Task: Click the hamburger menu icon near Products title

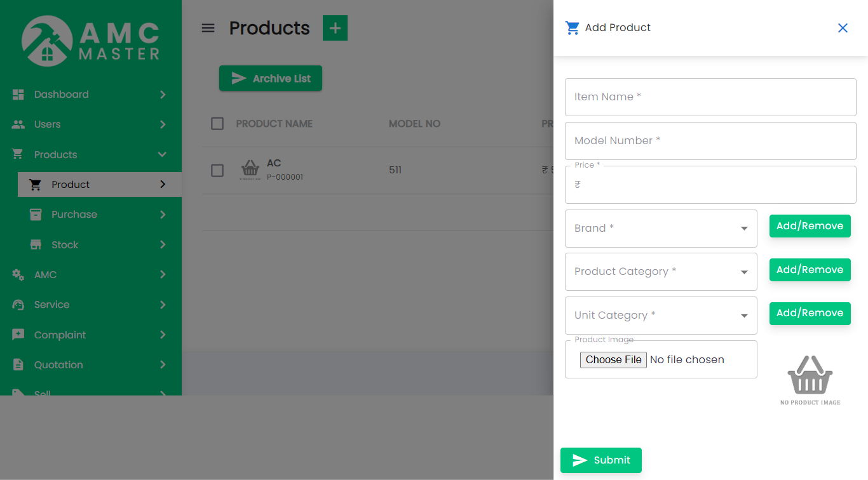Action: coord(208,28)
